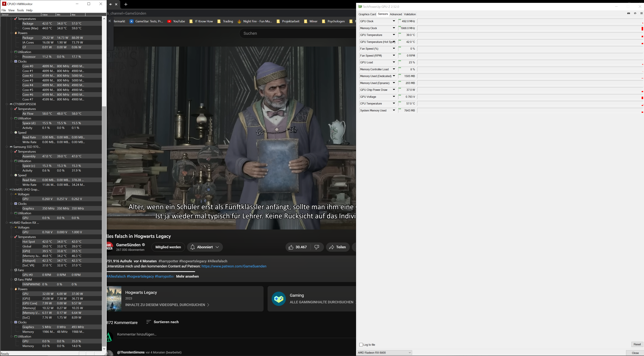Switch to Graphics Card tab in GPU-Z
644x356 pixels.
click(367, 14)
